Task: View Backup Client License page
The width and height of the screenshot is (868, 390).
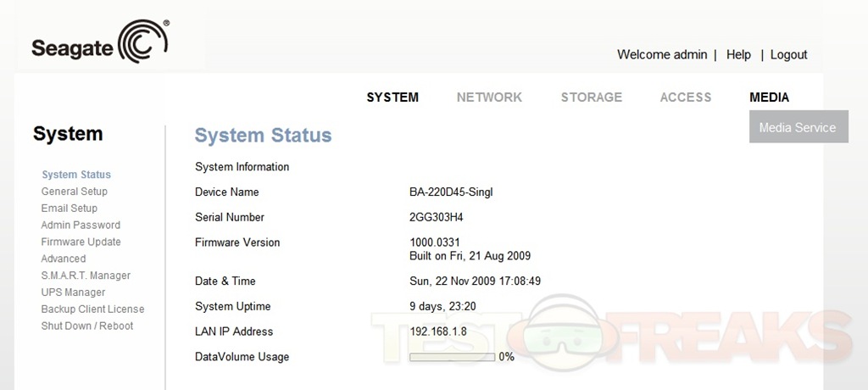Action: [x=92, y=309]
